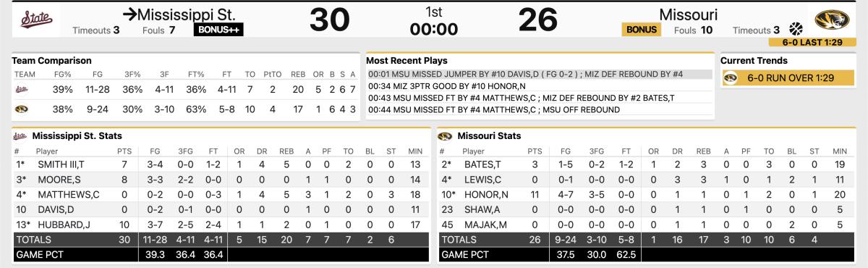
Task: Click the basketball possession icon
Action: pyautogui.click(x=796, y=29)
